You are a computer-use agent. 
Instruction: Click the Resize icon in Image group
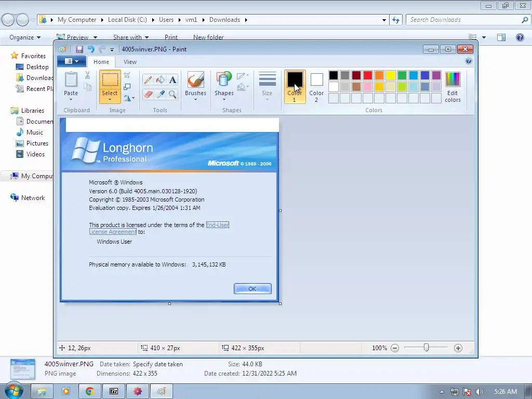[x=127, y=87]
